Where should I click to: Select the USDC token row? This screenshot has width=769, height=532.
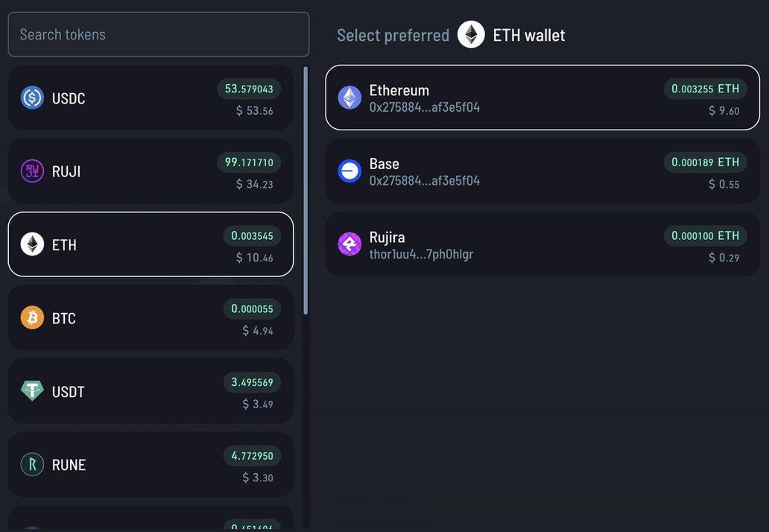[x=151, y=98]
